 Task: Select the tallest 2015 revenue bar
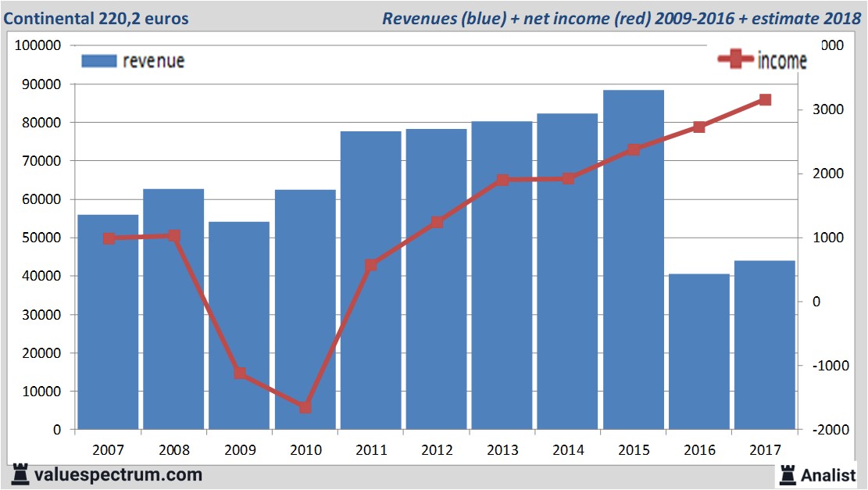[634, 259]
